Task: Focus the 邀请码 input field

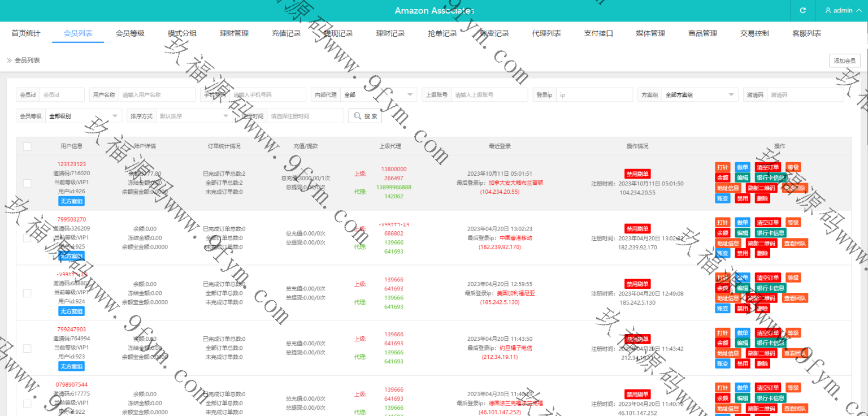Action: point(805,95)
